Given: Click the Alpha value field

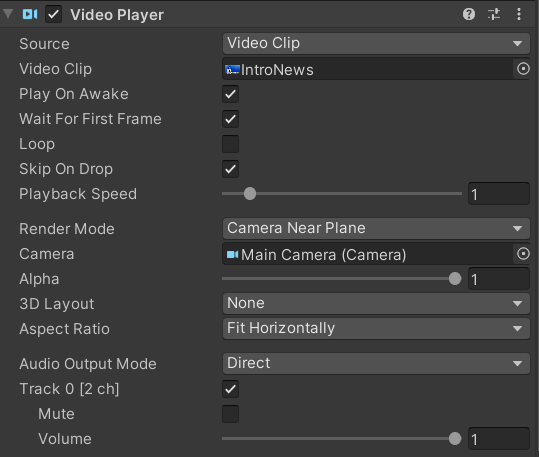Looking at the screenshot, I should 499,279.
